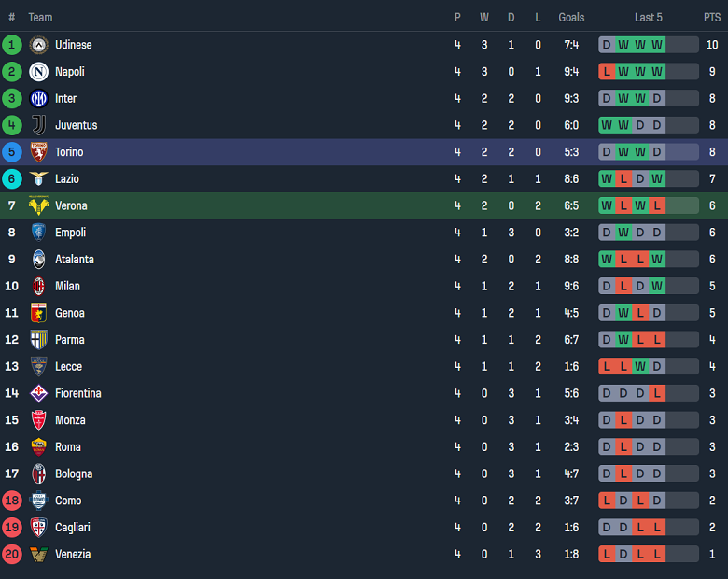Sort table by Goals column header
The width and height of the screenshot is (728, 579).
[x=571, y=17]
